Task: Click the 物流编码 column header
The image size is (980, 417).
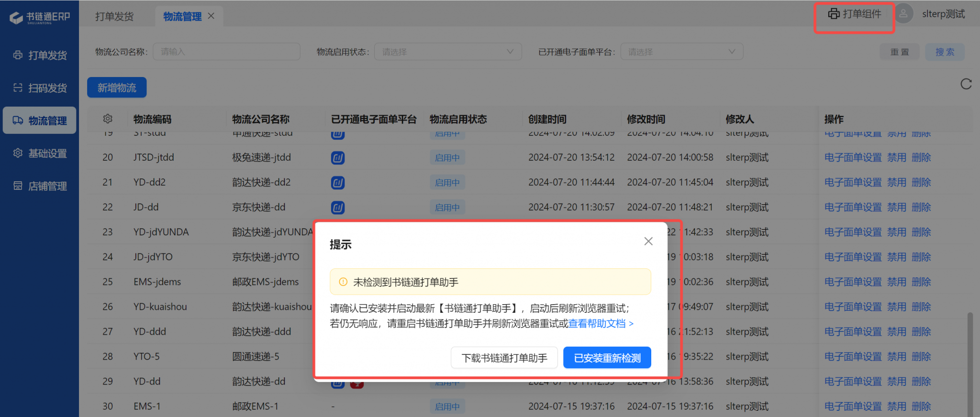Action: coord(152,119)
